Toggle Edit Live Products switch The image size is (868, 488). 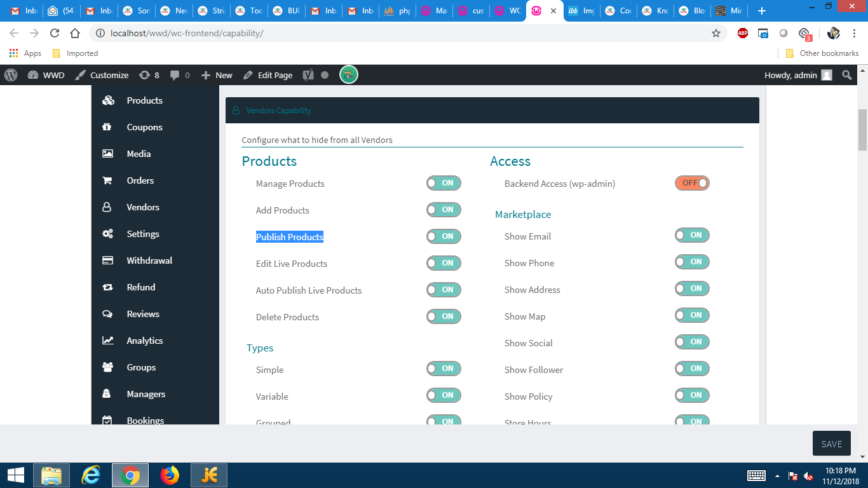pyautogui.click(x=444, y=263)
